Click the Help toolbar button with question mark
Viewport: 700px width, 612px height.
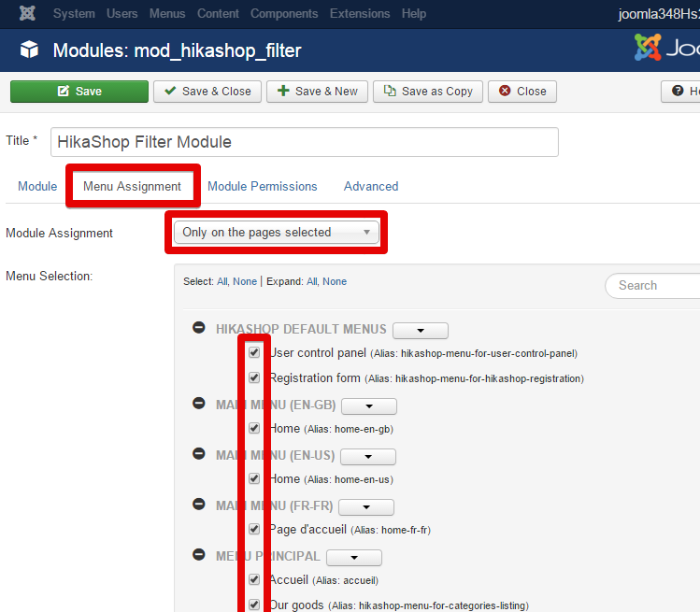680,91
